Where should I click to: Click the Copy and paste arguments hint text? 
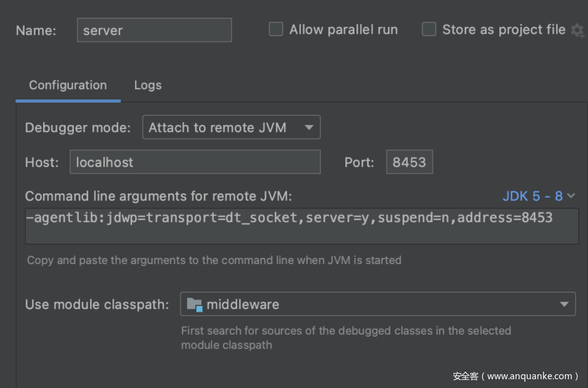[214, 260]
